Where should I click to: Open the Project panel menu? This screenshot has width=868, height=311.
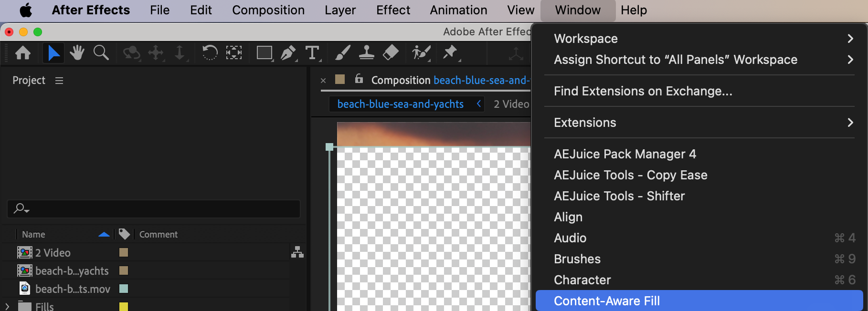pos(59,81)
